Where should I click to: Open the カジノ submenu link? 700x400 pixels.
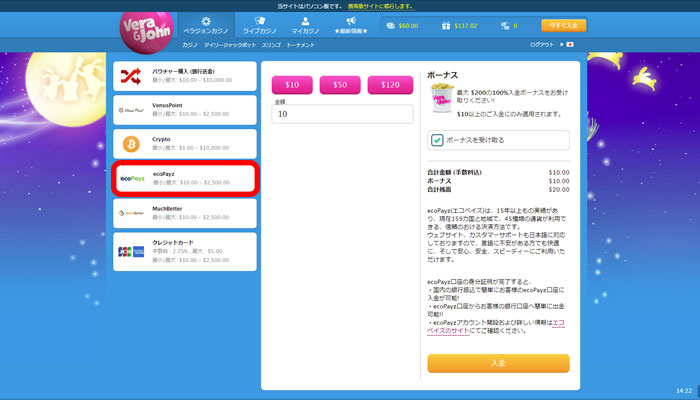190,45
